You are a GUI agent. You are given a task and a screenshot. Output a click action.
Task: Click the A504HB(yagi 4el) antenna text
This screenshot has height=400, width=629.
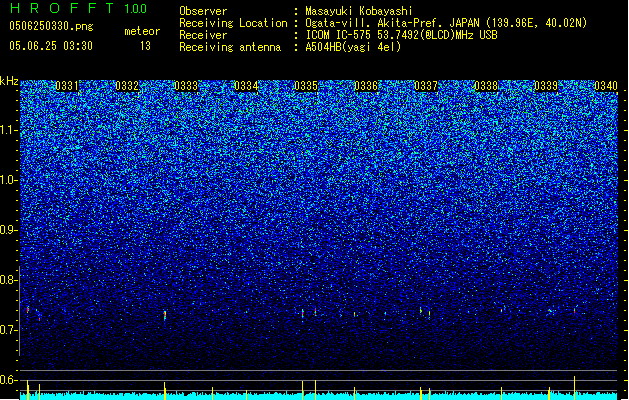pyautogui.click(x=353, y=47)
